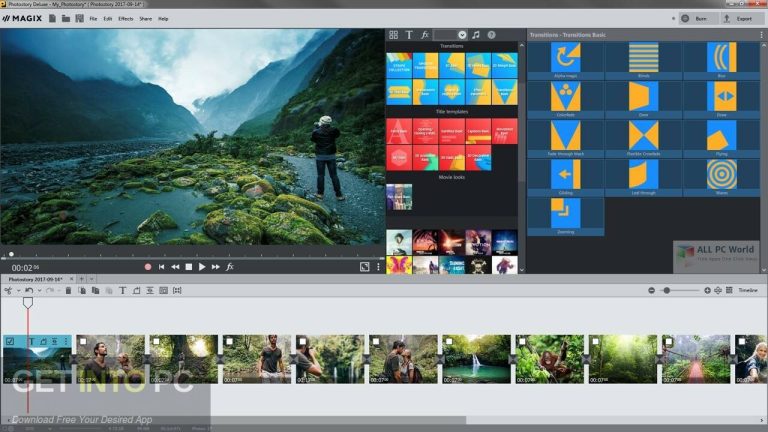768x432 pixels.
Task: Expand the project tabs dropdown arrow
Action: [91, 279]
